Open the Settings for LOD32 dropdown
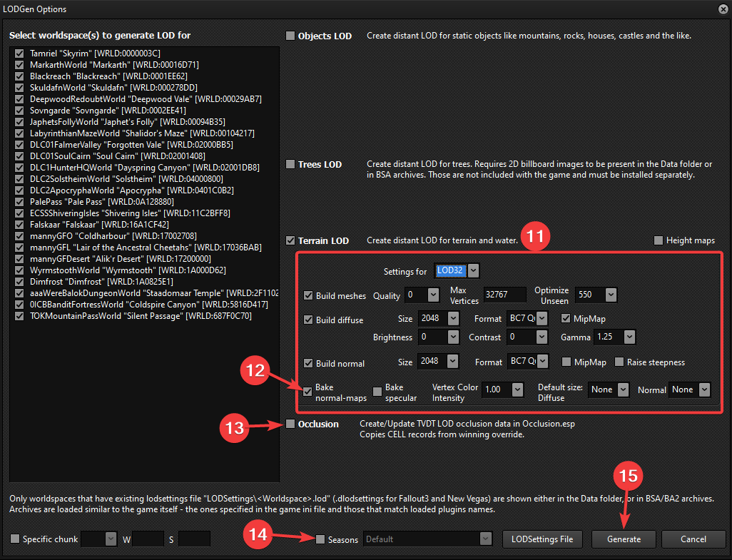Viewport: 732px width, 560px height. pyautogui.click(x=473, y=271)
